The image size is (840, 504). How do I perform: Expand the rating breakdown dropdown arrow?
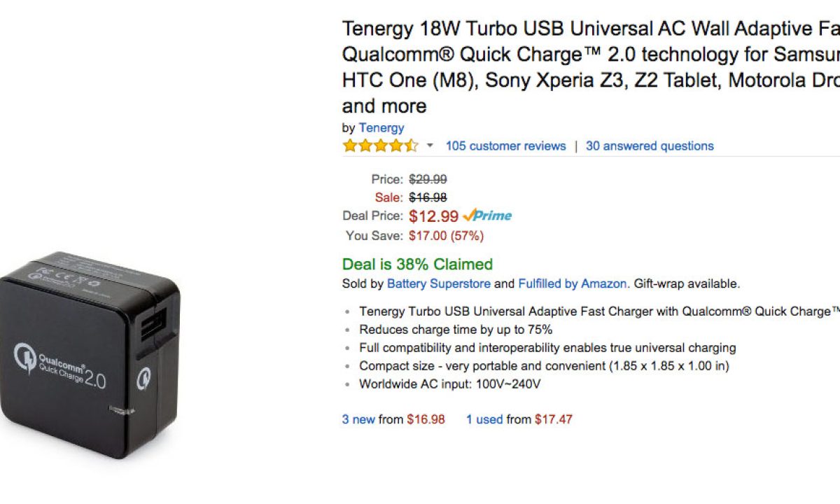click(x=430, y=146)
